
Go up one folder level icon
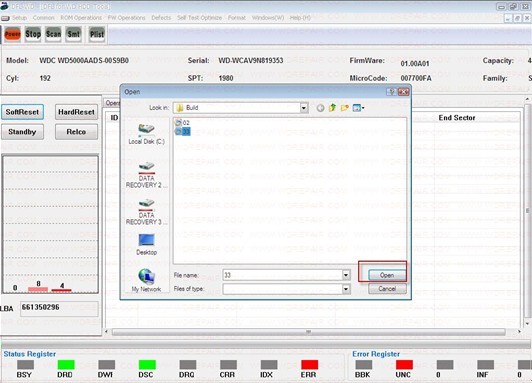coord(332,108)
